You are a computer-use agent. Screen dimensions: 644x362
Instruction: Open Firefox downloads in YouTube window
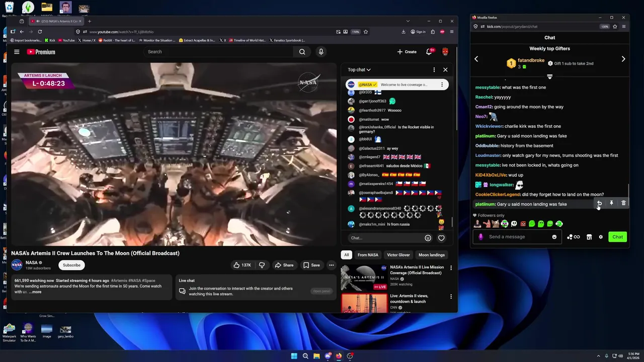pyautogui.click(x=404, y=32)
